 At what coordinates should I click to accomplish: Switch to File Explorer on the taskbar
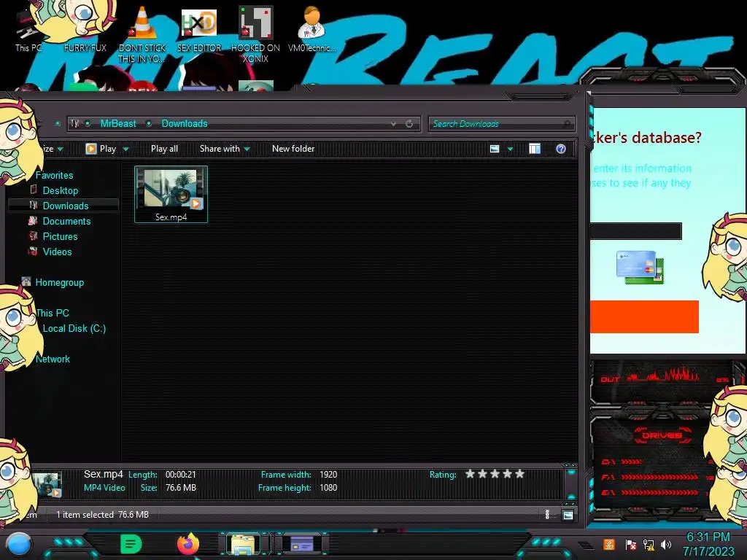tap(244, 544)
